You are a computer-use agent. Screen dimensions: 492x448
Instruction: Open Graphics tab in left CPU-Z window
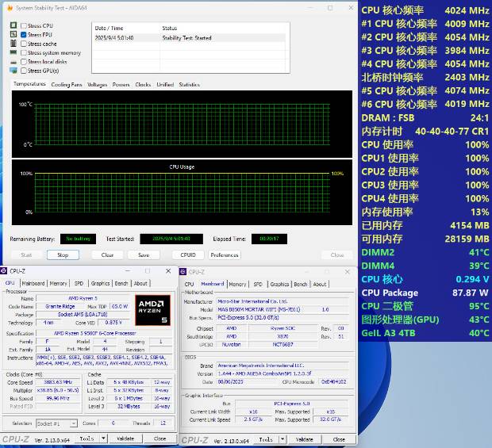click(101, 283)
